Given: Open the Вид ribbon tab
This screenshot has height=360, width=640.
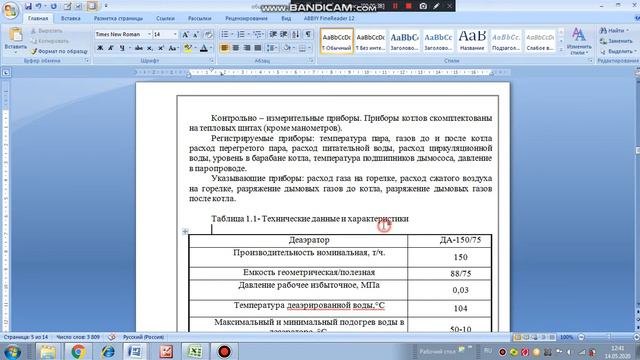Looking at the screenshot, I should pos(286,18).
